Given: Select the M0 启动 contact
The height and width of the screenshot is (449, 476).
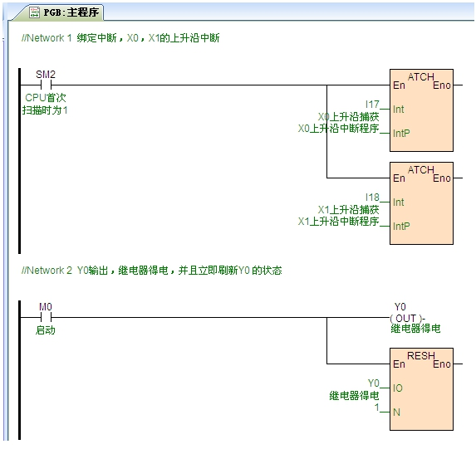Looking at the screenshot, I should click(x=46, y=317).
